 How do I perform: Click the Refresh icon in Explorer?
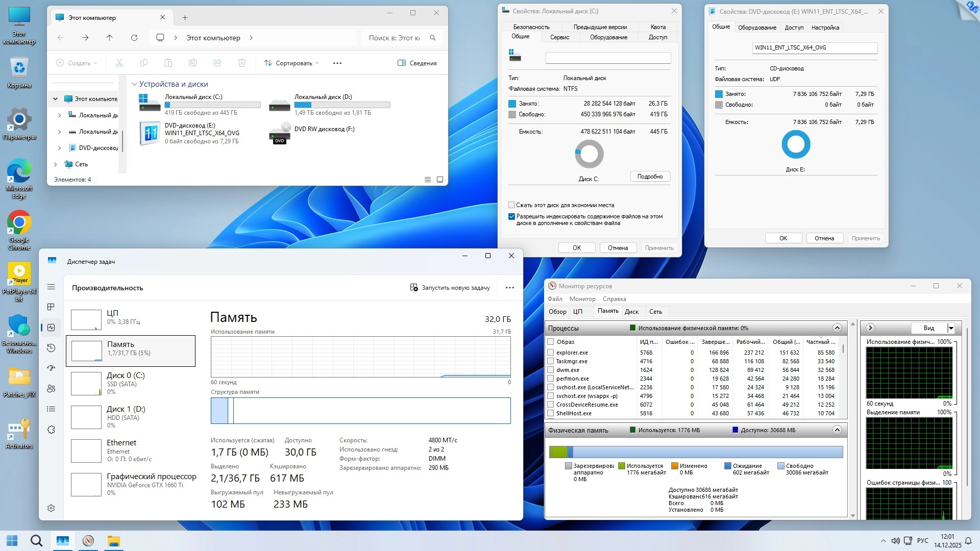click(x=134, y=38)
